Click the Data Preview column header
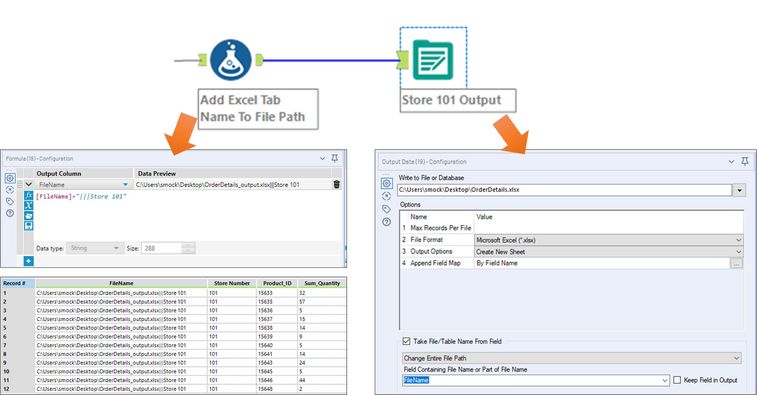Image resolution: width=757 pixels, height=395 pixels. (232, 173)
